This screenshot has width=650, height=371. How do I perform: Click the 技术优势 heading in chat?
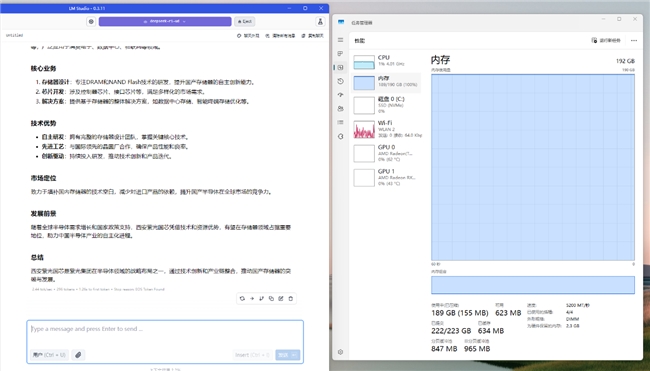[43, 123]
